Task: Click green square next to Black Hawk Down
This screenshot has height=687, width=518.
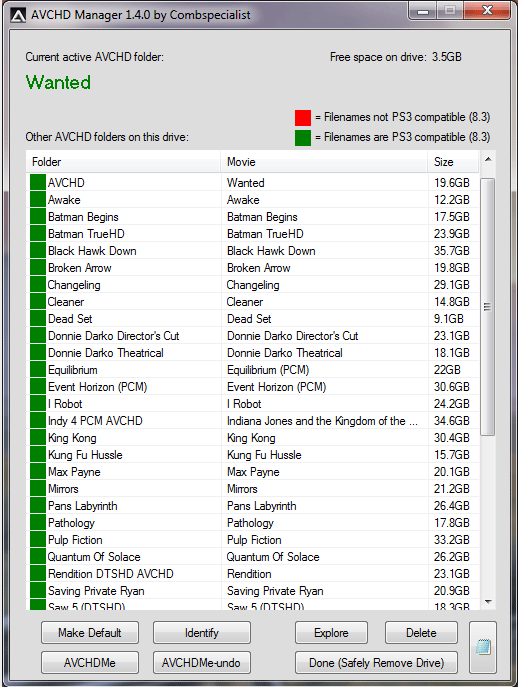Action: click(38, 251)
